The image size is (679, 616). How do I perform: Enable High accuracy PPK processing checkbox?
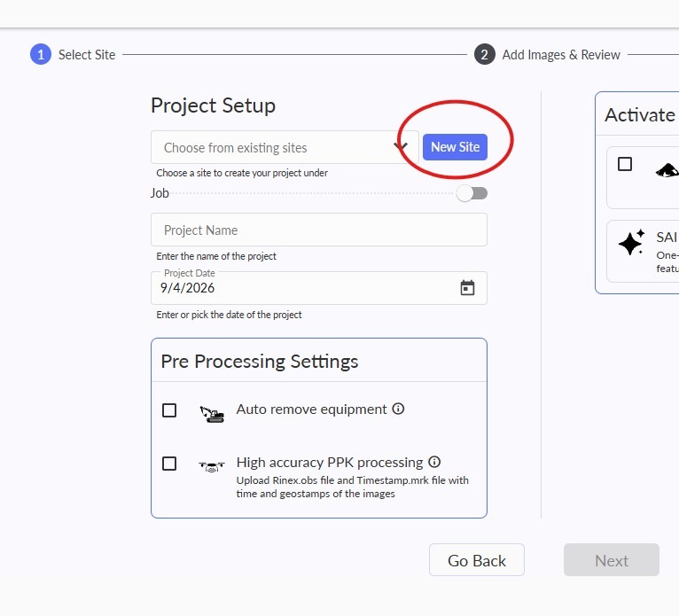[169, 464]
